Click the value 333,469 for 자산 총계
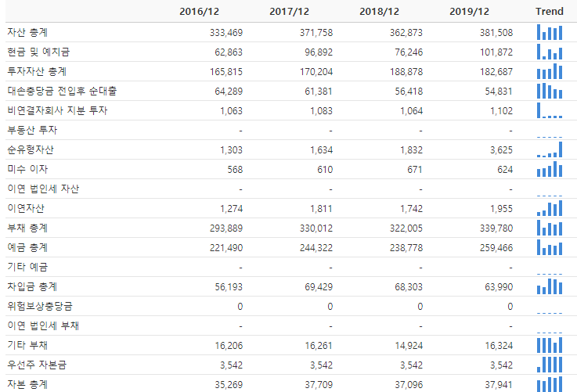The width and height of the screenshot is (577, 392). 226,33
